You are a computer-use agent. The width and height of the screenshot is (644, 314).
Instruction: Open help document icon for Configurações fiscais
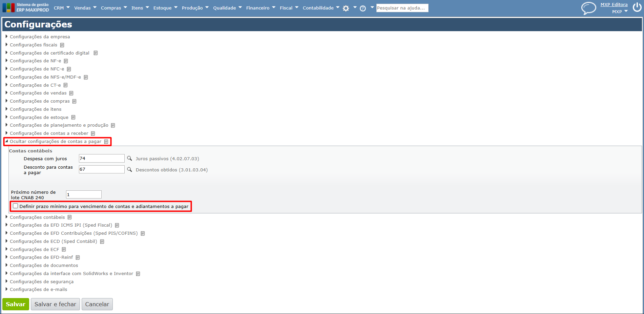click(x=62, y=45)
